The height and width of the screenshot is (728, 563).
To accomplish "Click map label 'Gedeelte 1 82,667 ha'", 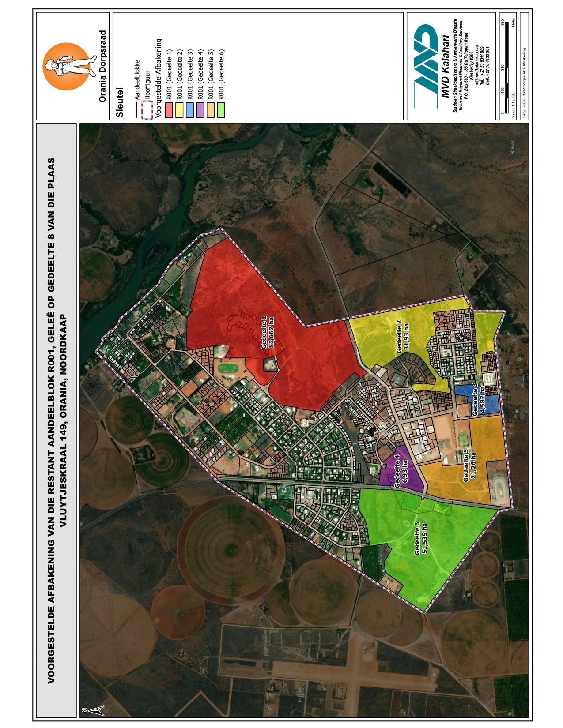I will pos(268,332).
